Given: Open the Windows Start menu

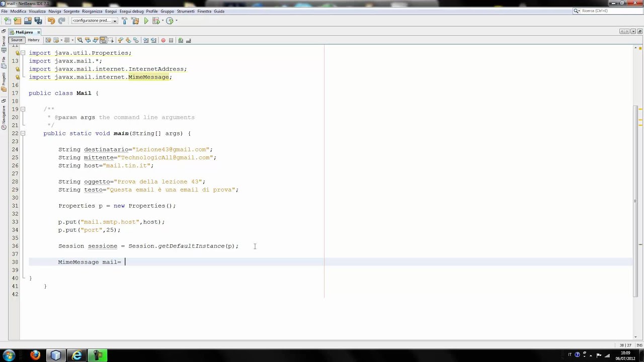Looking at the screenshot, I should (9, 355).
